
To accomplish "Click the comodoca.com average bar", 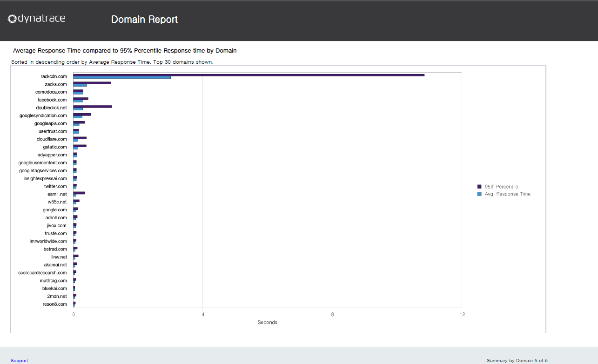I will coord(78,93).
